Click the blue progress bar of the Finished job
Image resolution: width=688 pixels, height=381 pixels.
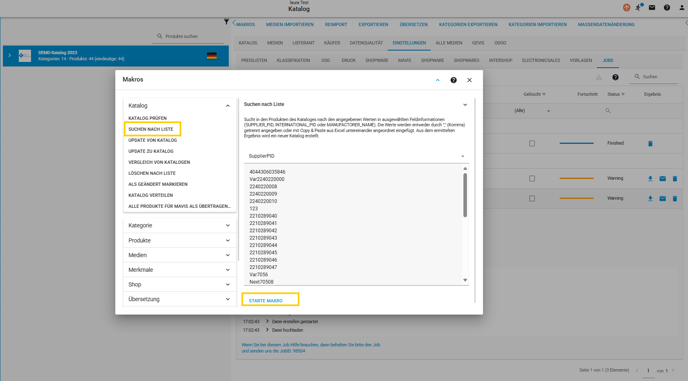click(x=577, y=144)
